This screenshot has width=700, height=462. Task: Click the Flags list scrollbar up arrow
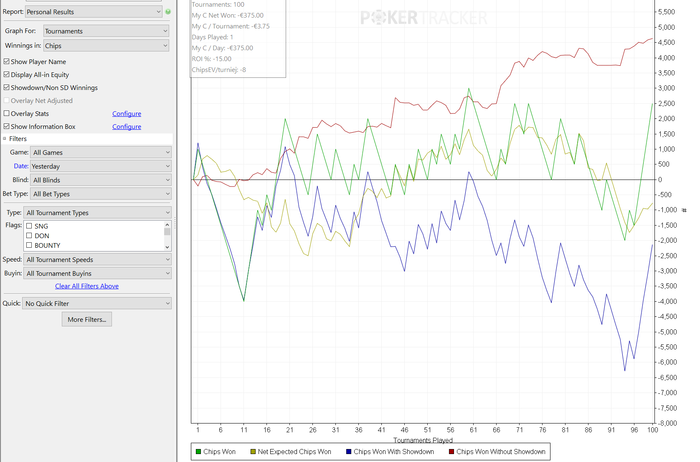[167, 225]
